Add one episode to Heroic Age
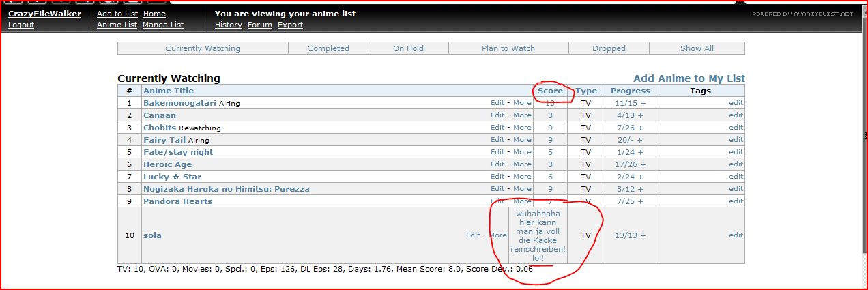Screen dimensions: 868x290 pos(642,164)
